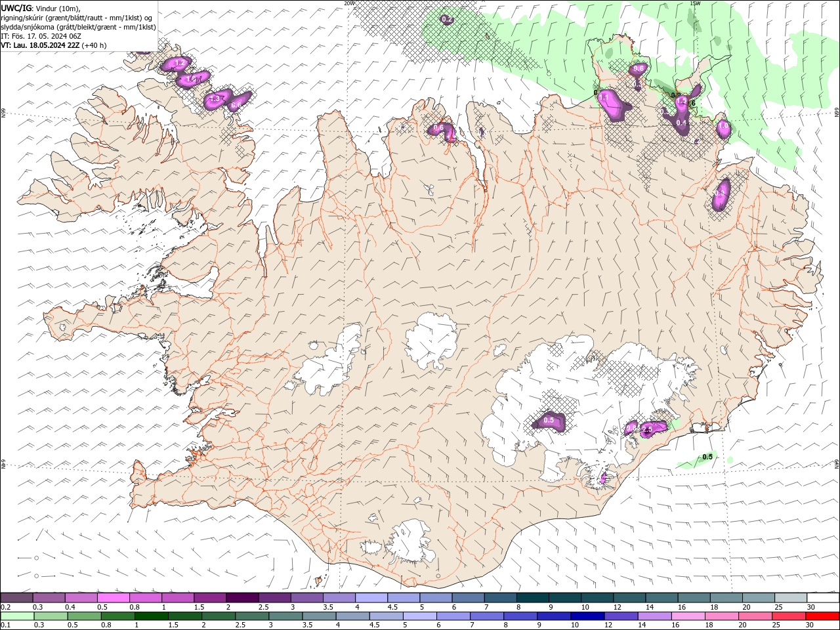Click the bright pink 0.5 swatch in top legend

tap(113, 598)
